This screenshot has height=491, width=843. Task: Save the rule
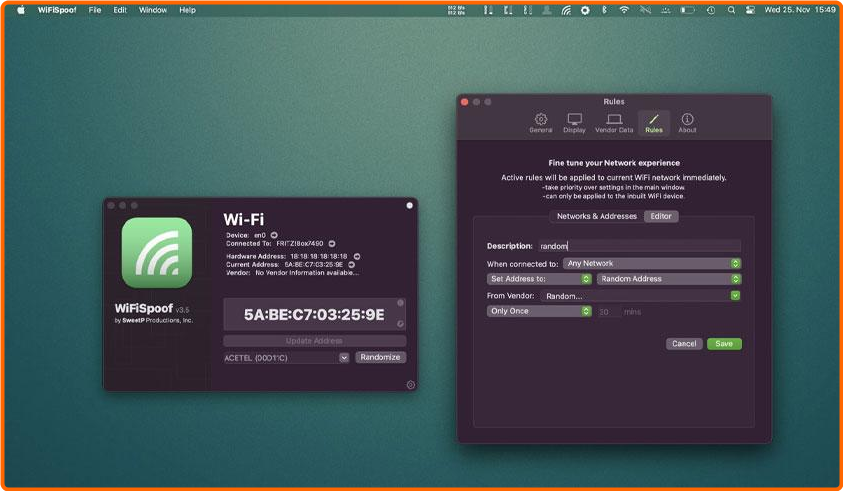[724, 344]
